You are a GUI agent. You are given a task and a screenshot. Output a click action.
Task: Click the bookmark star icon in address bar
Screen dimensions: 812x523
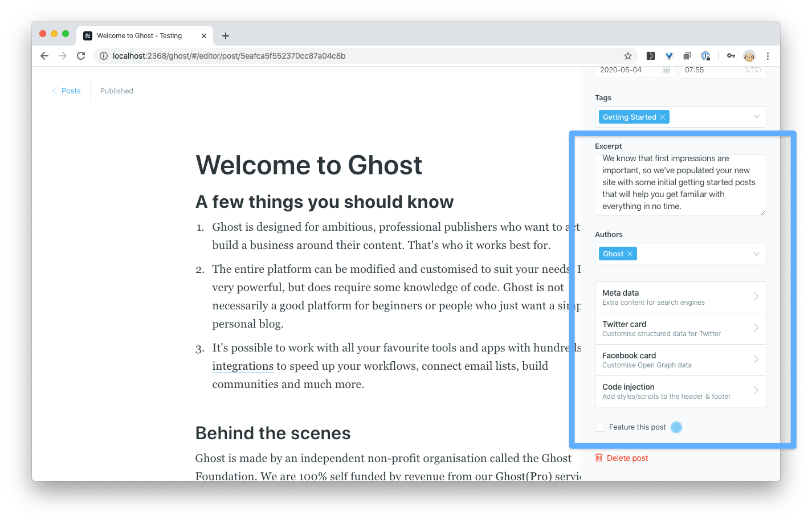(x=627, y=56)
